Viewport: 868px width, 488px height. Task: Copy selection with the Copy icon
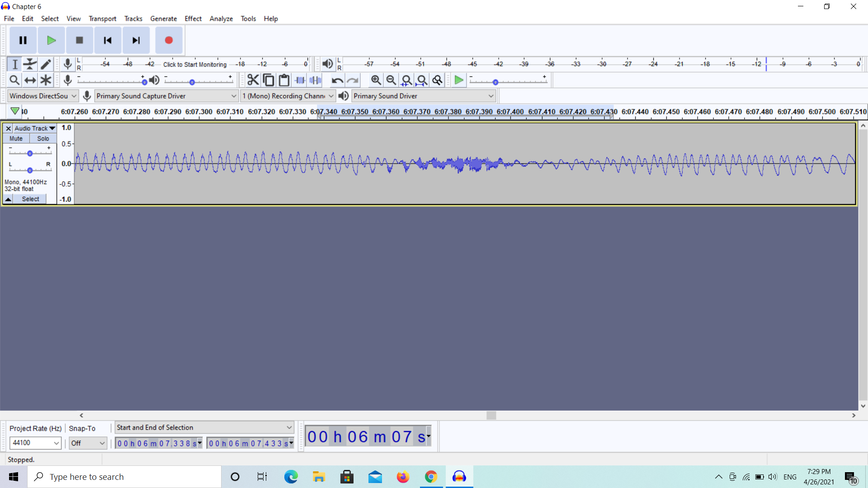pos(269,80)
